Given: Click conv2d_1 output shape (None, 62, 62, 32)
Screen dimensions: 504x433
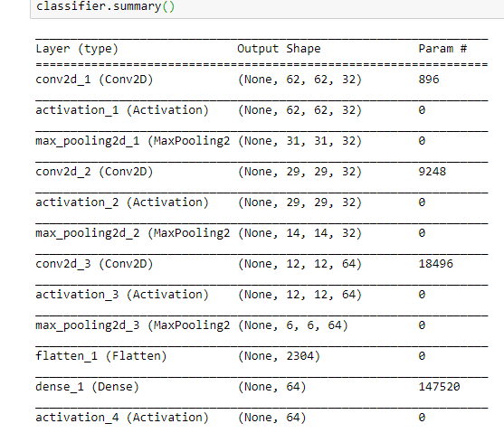Looking at the screenshot, I should pyautogui.click(x=300, y=80).
